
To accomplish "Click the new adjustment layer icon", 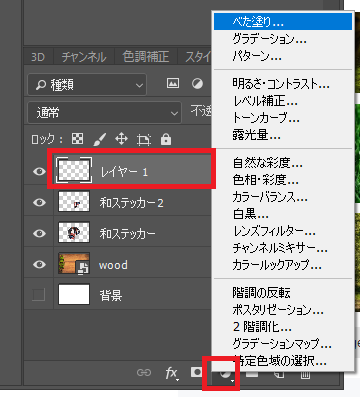I will (225, 374).
